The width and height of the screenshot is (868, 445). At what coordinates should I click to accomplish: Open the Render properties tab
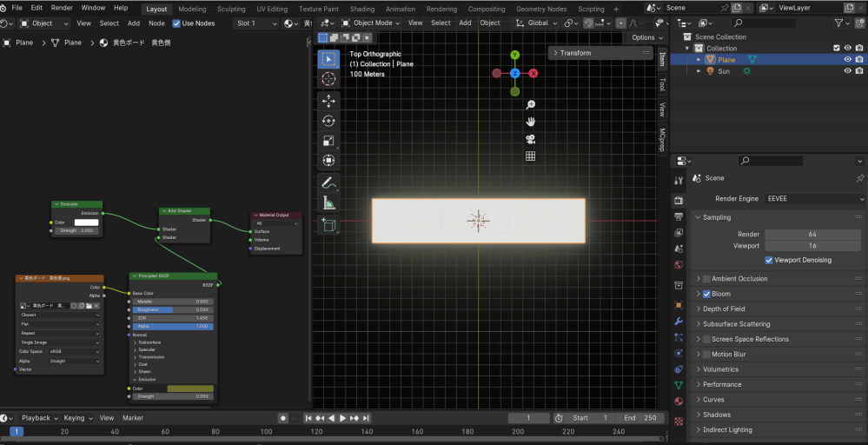tap(679, 201)
